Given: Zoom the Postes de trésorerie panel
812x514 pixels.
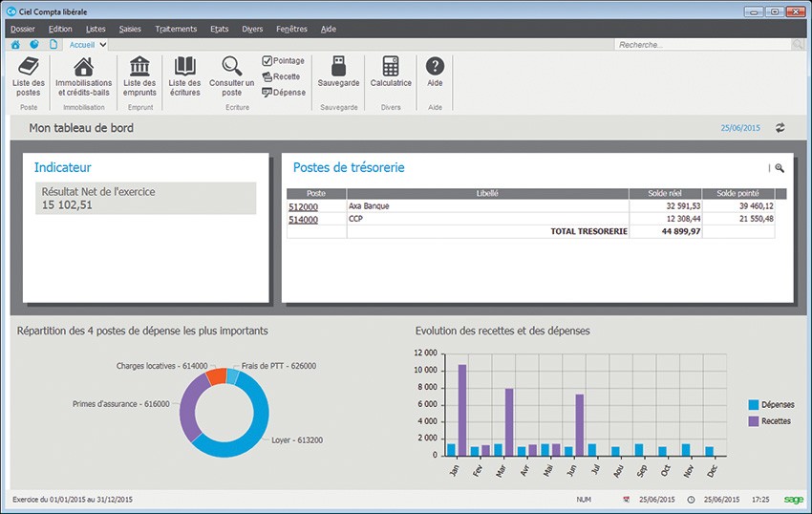Looking at the screenshot, I should pyautogui.click(x=780, y=168).
